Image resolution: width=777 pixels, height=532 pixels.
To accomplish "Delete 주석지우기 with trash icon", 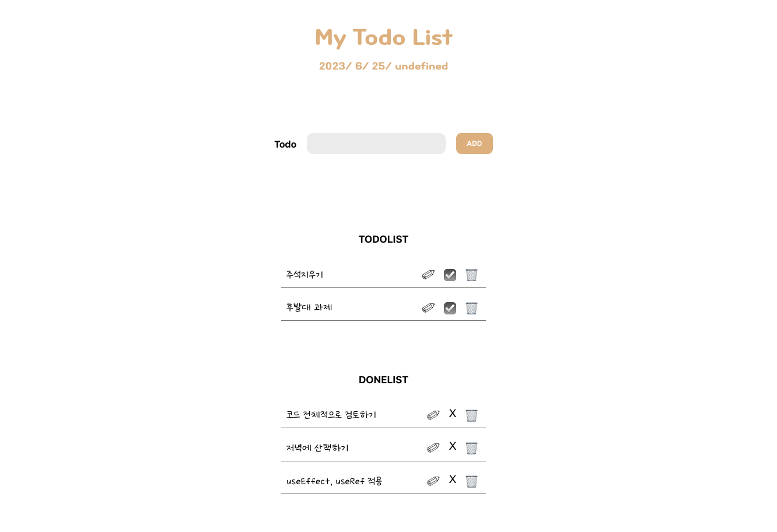I will pos(471,275).
